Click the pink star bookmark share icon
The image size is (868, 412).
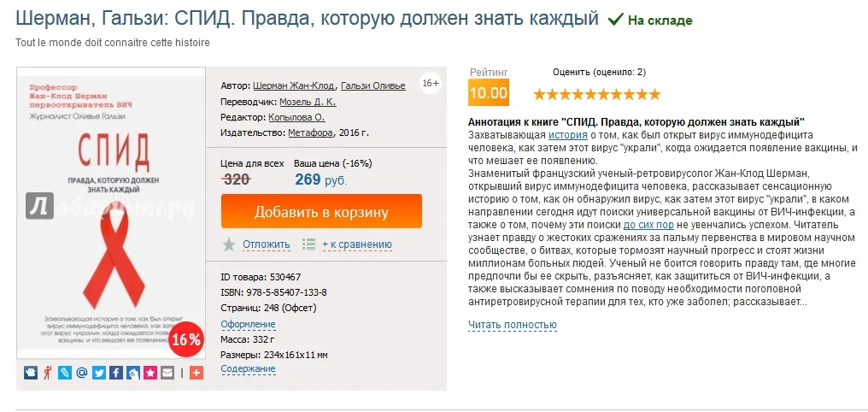150,373
